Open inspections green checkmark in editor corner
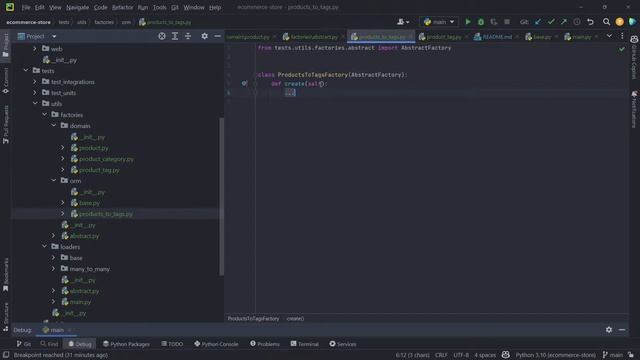This screenshot has width=640, height=360. [x=622, y=49]
